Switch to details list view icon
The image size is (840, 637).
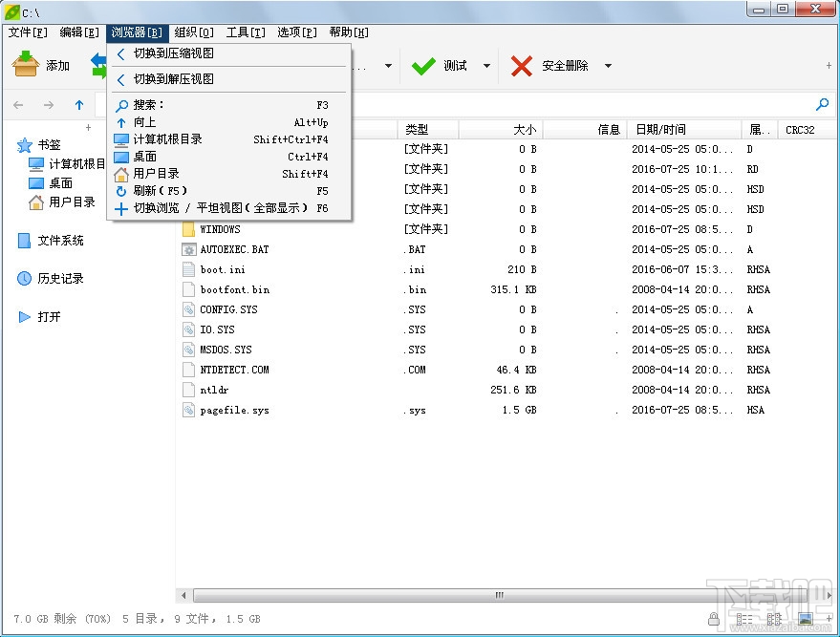click(x=744, y=620)
